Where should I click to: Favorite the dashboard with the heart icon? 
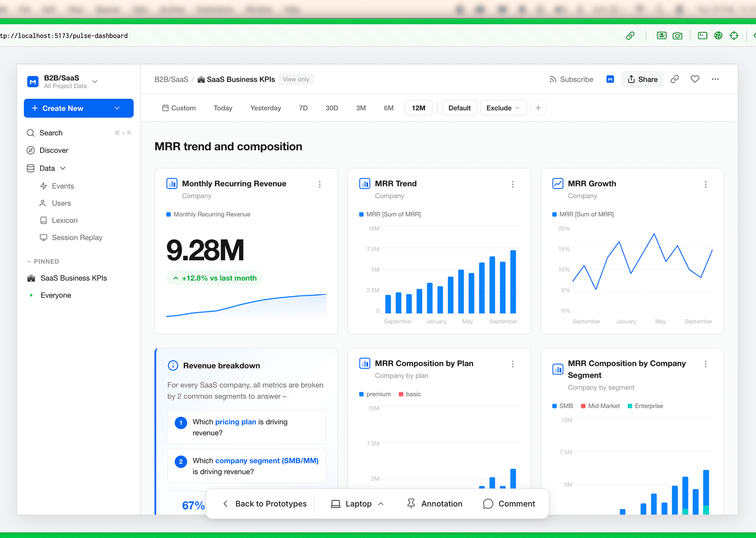pyautogui.click(x=695, y=79)
